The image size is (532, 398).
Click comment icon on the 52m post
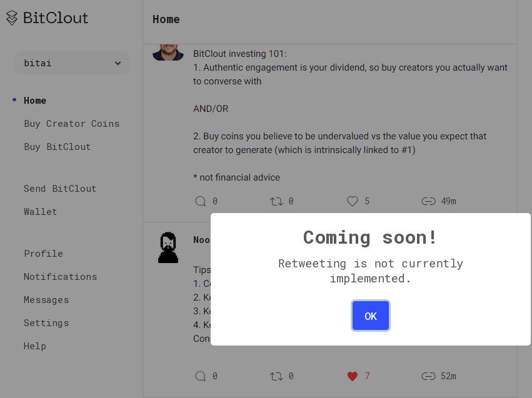tap(200, 376)
